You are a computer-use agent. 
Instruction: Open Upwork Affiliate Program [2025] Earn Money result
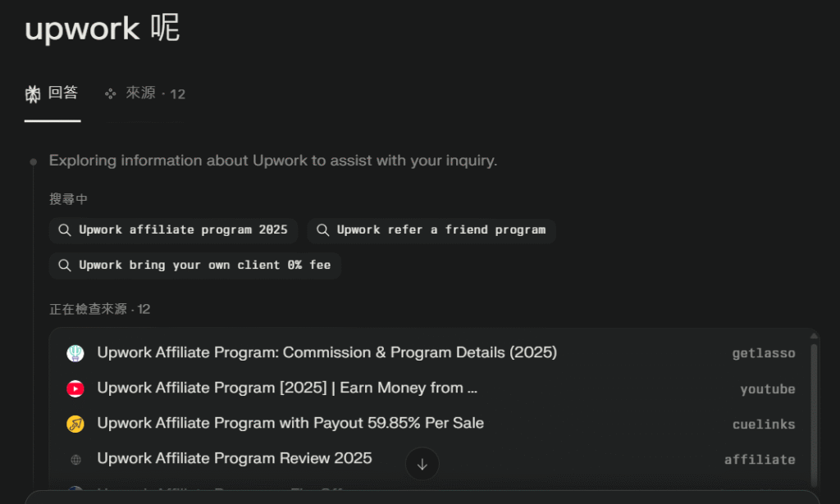click(287, 388)
